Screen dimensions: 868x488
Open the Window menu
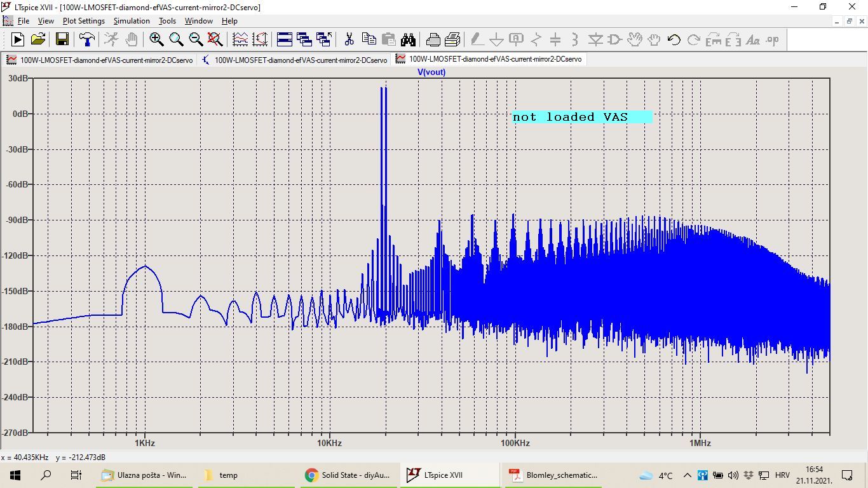click(199, 21)
